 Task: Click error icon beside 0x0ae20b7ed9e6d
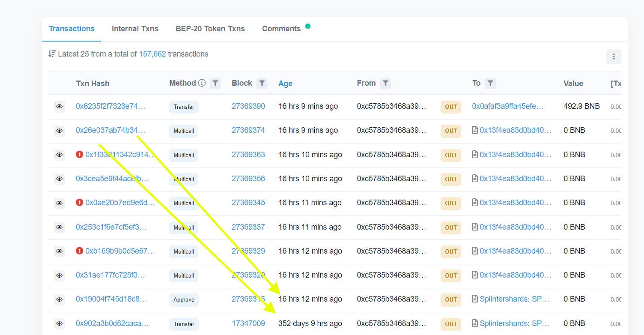pos(79,202)
